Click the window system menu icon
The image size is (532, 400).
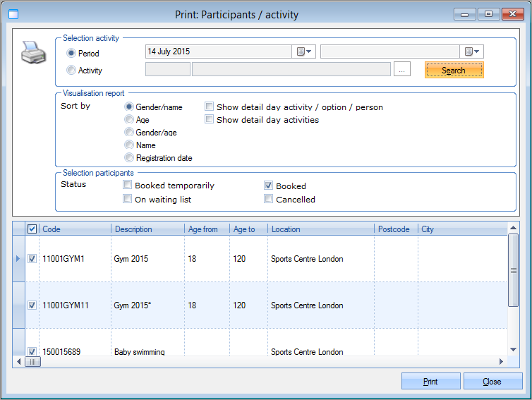coord(13,14)
